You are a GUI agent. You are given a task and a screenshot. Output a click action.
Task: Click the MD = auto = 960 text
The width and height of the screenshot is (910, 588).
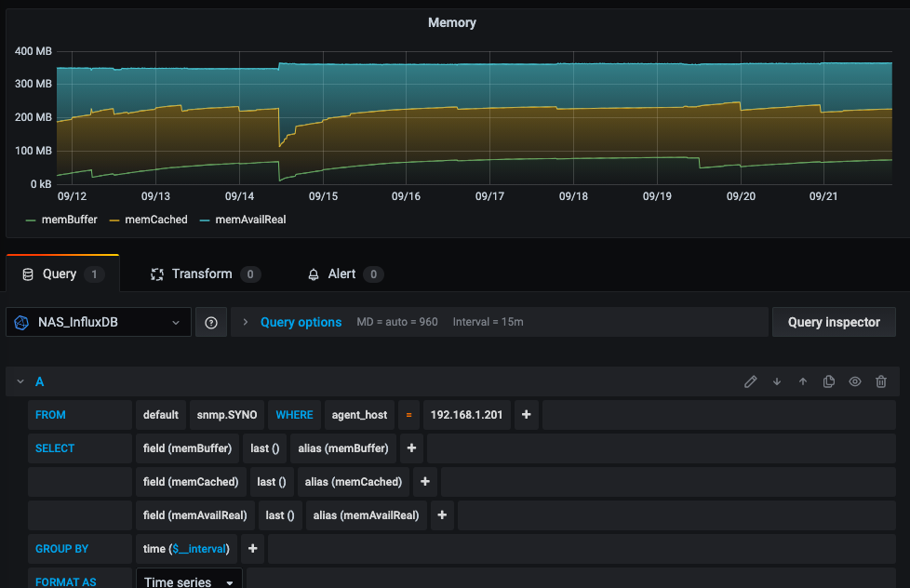(397, 322)
